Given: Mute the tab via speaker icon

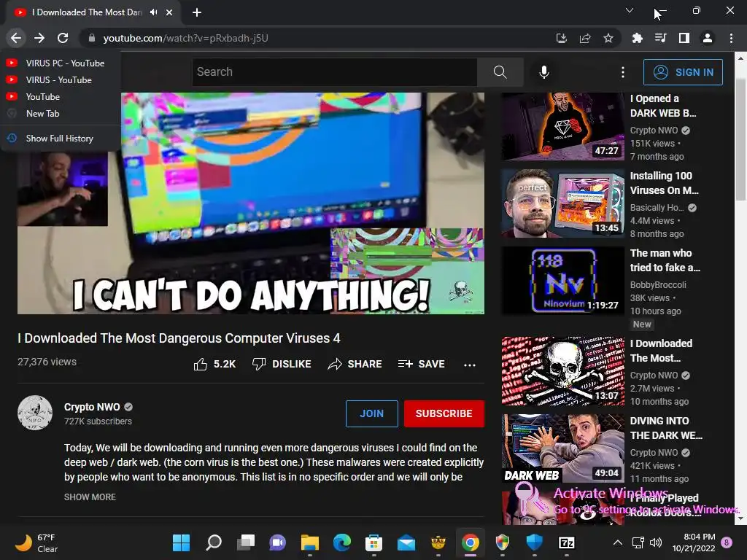Looking at the screenshot, I should point(153,12).
